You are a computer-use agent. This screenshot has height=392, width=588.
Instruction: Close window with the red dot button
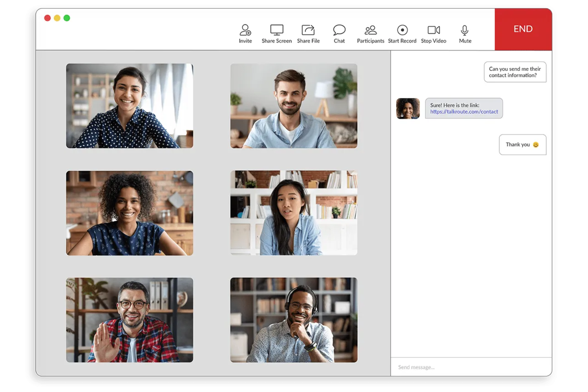pyautogui.click(x=47, y=18)
